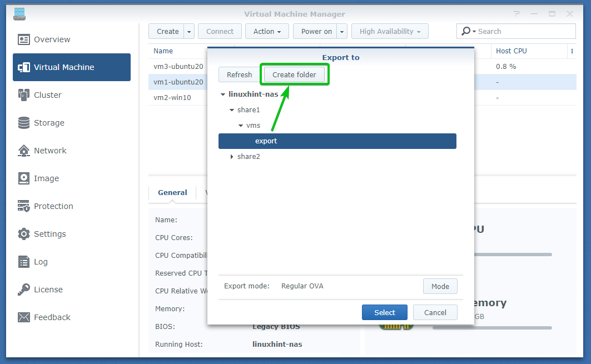Click the Feedback envelope icon
591x364 pixels.
24,317
